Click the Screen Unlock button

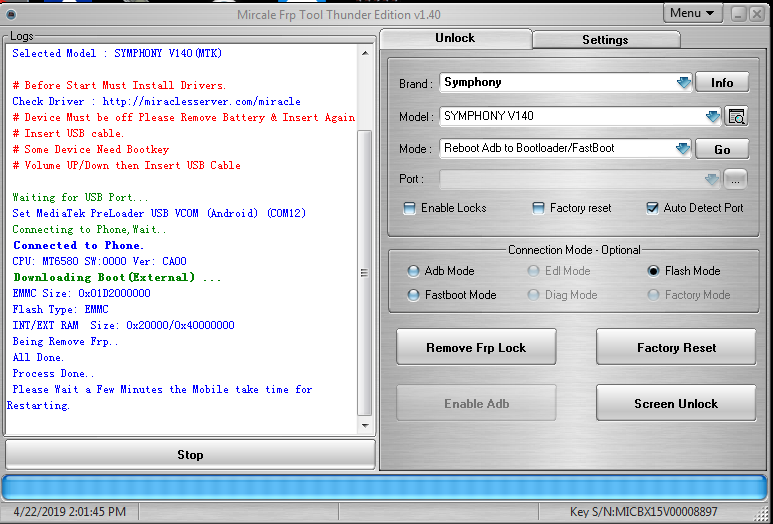click(x=676, y=403)
